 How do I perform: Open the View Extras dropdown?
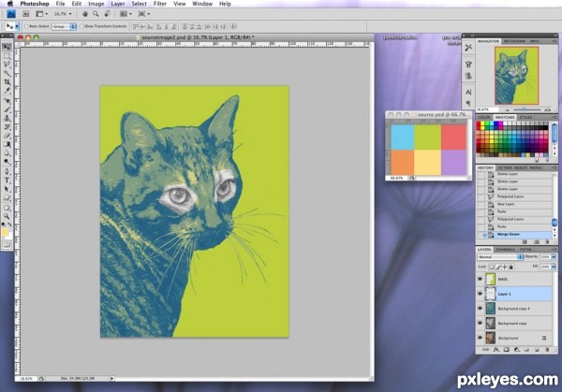point(42,14)
